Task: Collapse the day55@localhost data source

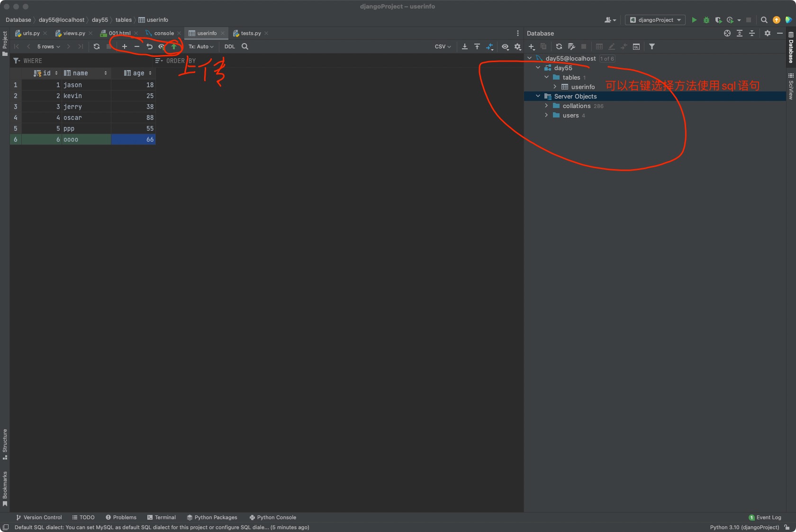Action: pyautogui.click(x=530, y=58)
